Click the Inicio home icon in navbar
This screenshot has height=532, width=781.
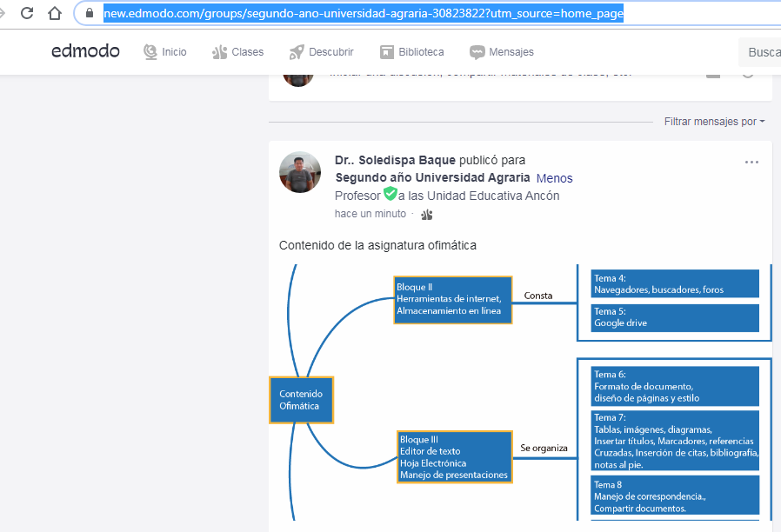coord(150,52)
